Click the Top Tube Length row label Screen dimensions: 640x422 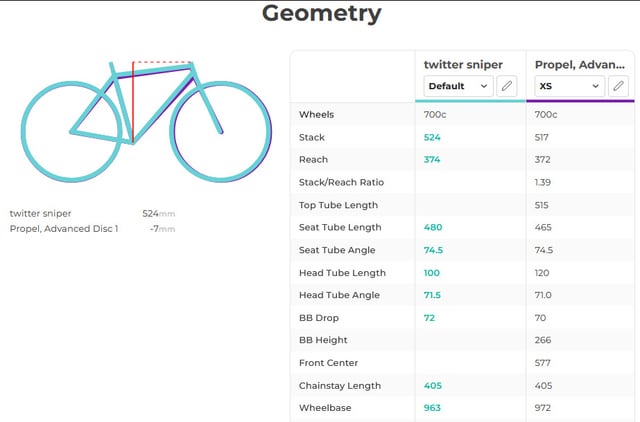(338, 205)
